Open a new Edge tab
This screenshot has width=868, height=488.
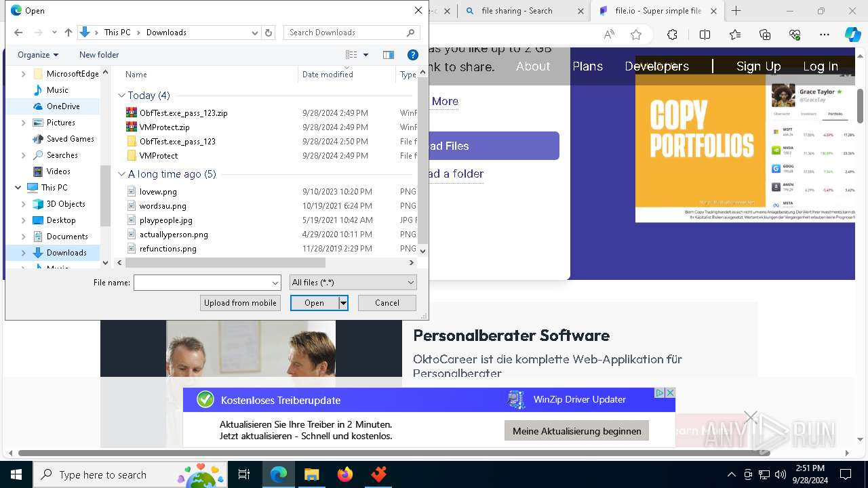pos(736,11)
